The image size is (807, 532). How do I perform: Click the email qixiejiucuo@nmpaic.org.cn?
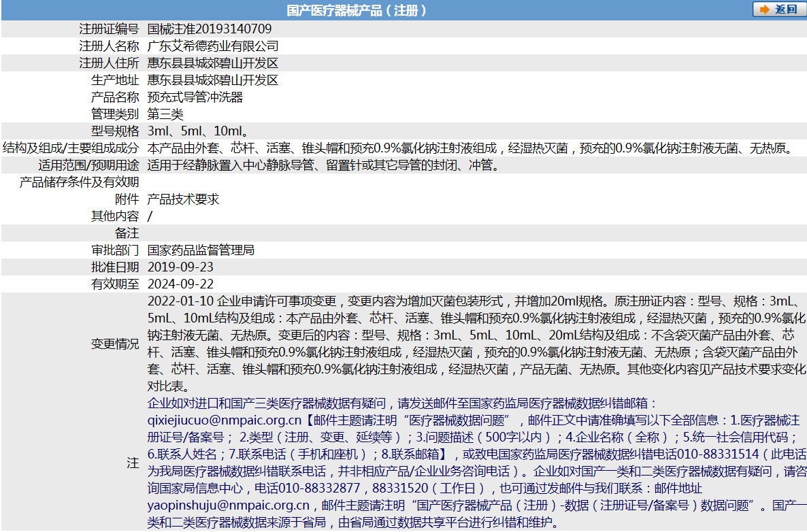(x=225, y=420)
